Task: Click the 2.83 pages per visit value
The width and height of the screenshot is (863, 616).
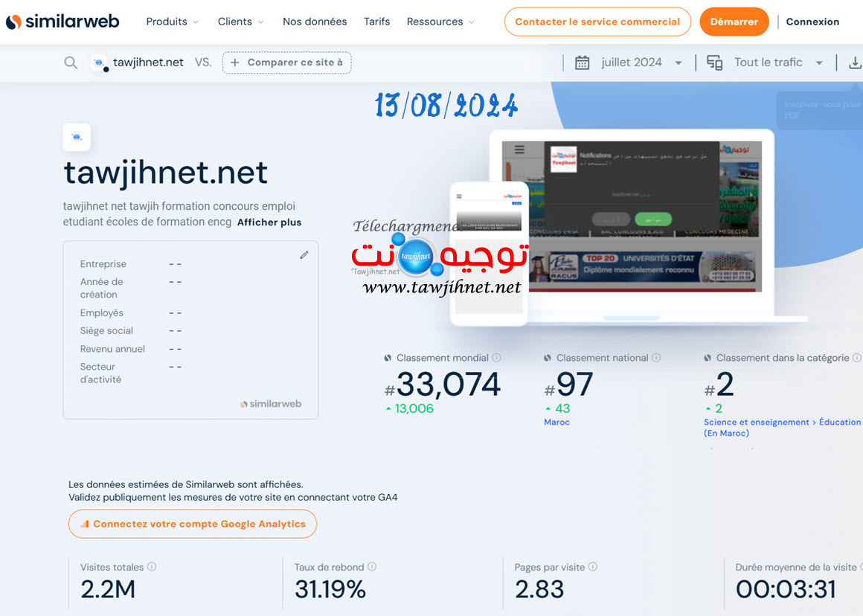Action: pos(539,589)
